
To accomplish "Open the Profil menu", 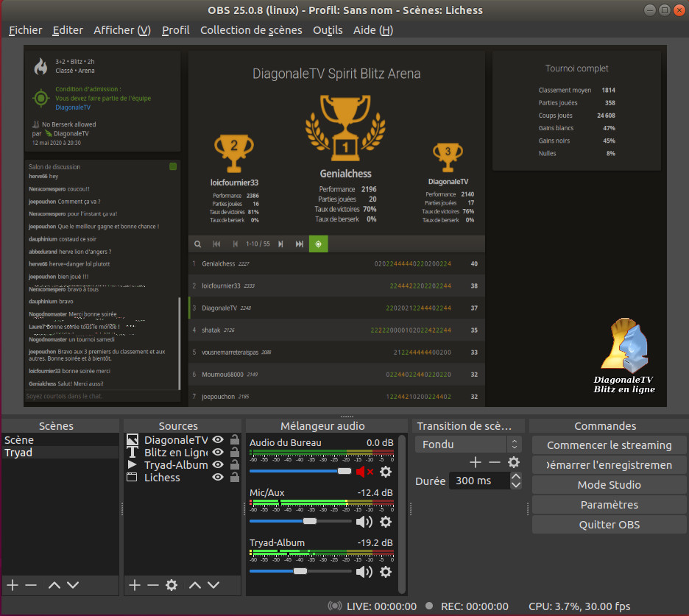I will pos(176,30).
